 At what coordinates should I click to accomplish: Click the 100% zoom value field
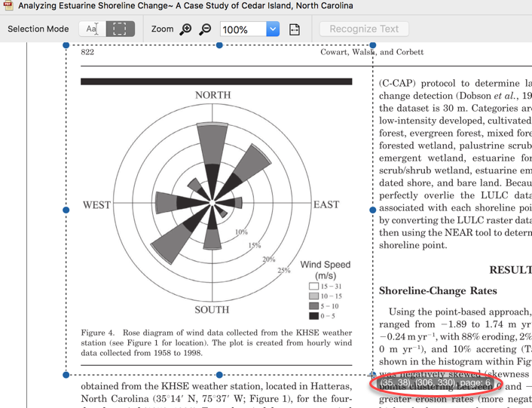[x=243, y=29]
